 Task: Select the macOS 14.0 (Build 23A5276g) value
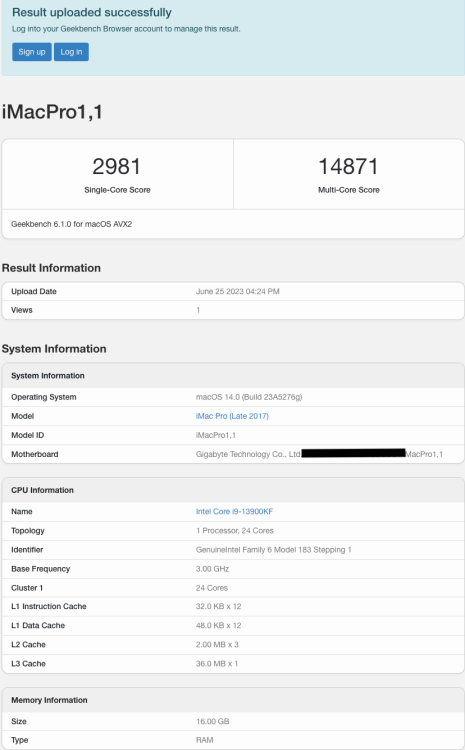coord(249,397)
